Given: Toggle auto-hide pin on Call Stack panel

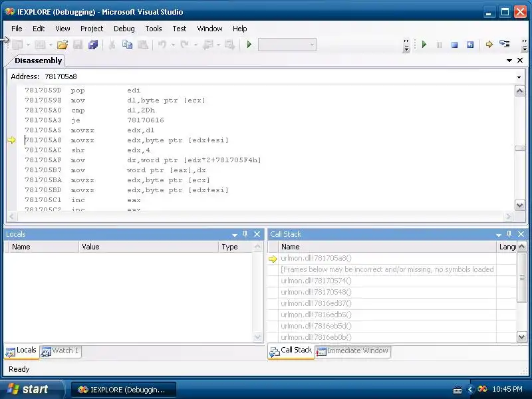Looking at the screenshot, I should pyautogui.click(x=509, y=234).
